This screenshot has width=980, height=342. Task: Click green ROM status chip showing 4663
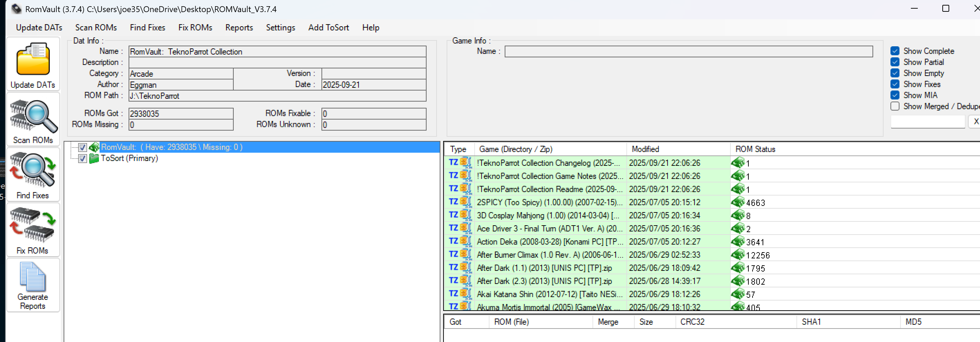(x=738, y=202)
